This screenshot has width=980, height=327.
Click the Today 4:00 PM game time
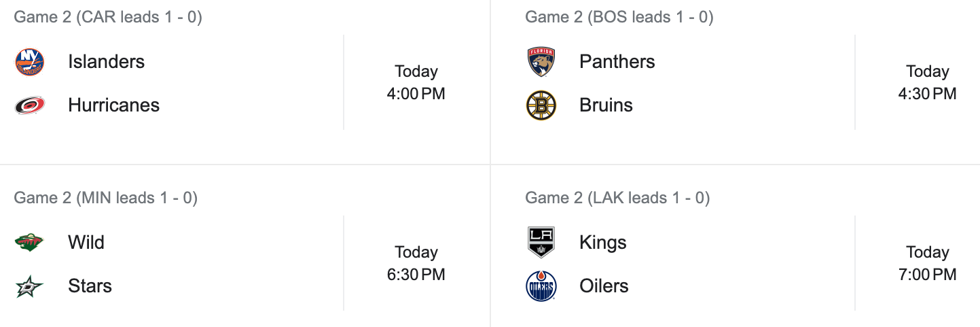pyautogui.click(x=416, y=82)
